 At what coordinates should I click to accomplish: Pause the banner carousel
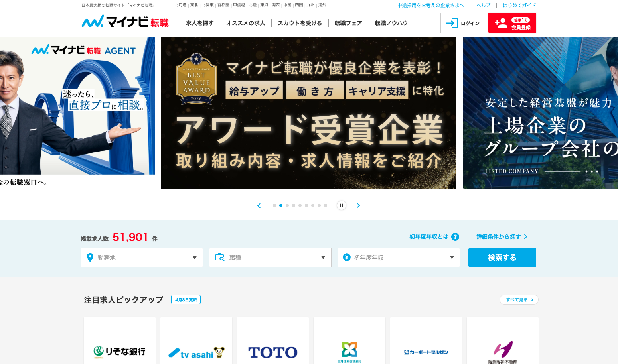[x=342, y=205]
